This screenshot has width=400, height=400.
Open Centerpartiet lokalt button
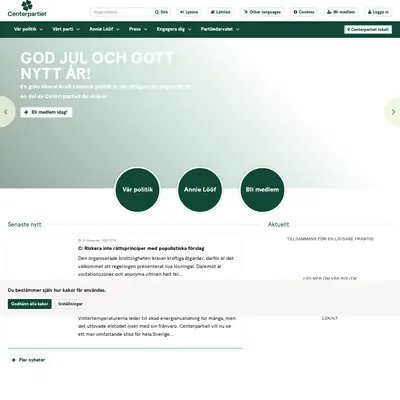tap(368, 30)
